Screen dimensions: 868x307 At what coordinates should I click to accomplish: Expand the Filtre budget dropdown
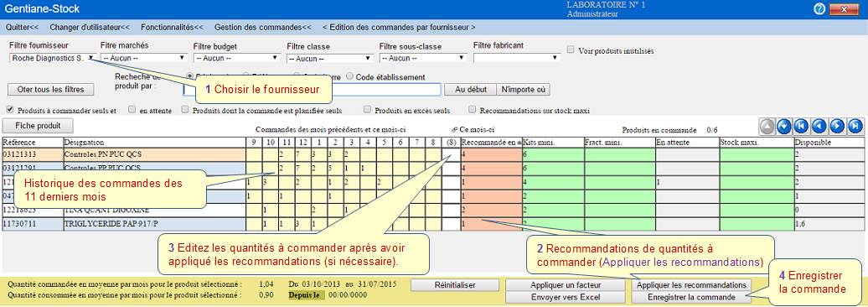point(237,58)
